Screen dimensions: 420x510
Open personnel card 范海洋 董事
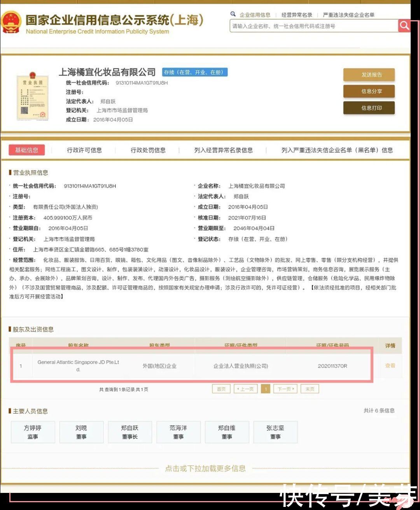pos(178,432)
